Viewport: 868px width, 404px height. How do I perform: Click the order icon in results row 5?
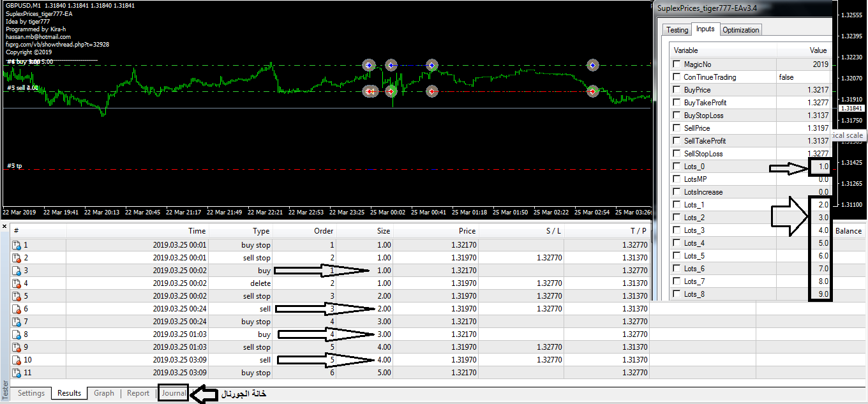pyautogui.click(x=17, y=296)
